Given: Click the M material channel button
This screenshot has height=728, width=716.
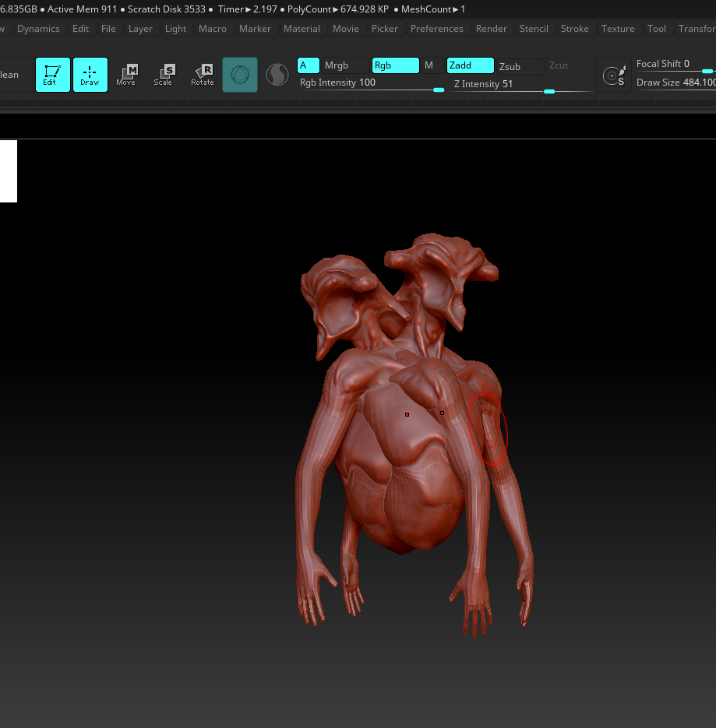Looking at the screenshot, I should point(429,65).
